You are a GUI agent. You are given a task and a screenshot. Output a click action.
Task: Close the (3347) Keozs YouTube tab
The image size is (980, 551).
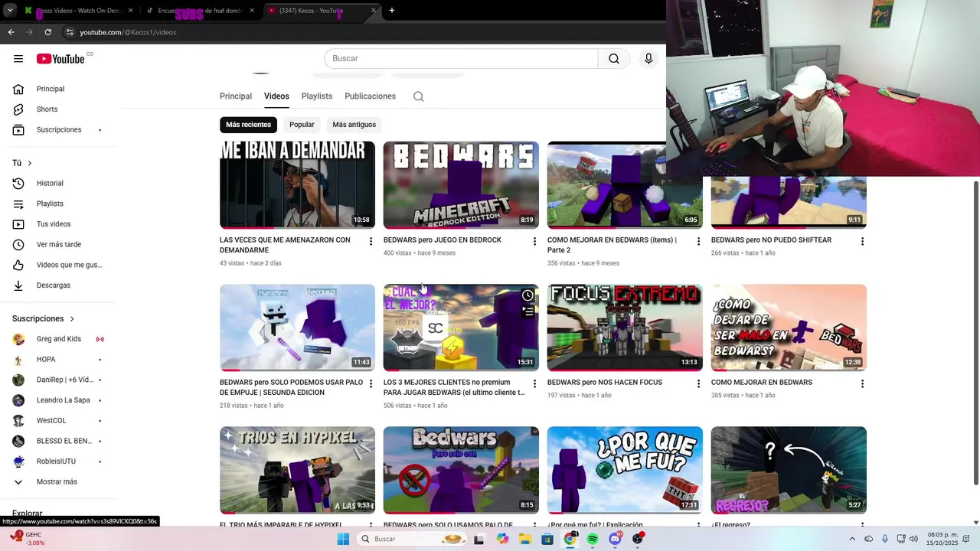[374, 11]
